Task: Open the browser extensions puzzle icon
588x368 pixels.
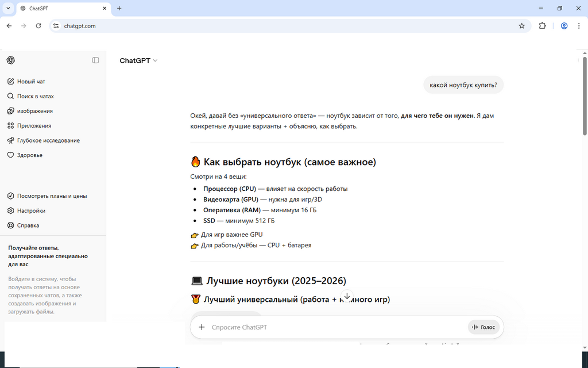Action: pos(542,26)
